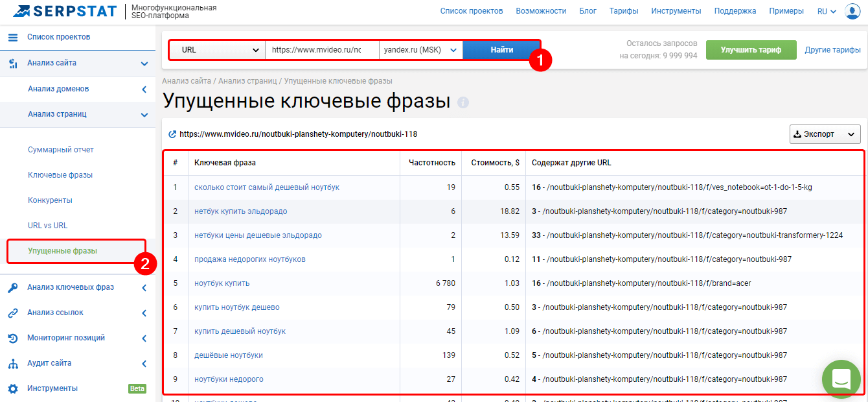
Task: Expand the Мониторинг позиций chevron
Action: [144, 338]
